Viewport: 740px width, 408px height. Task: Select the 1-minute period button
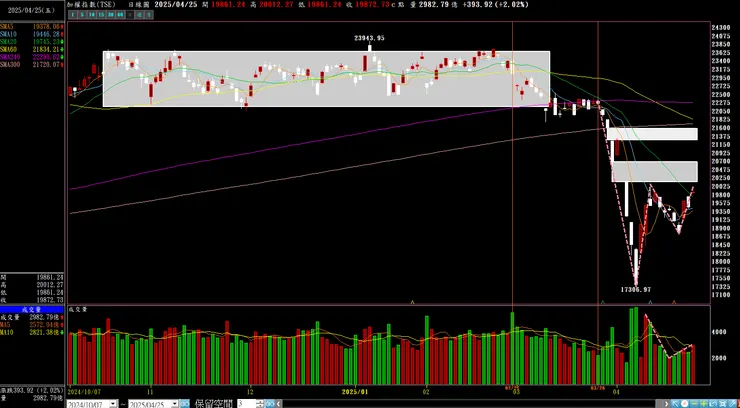click(x=73, y=15)
